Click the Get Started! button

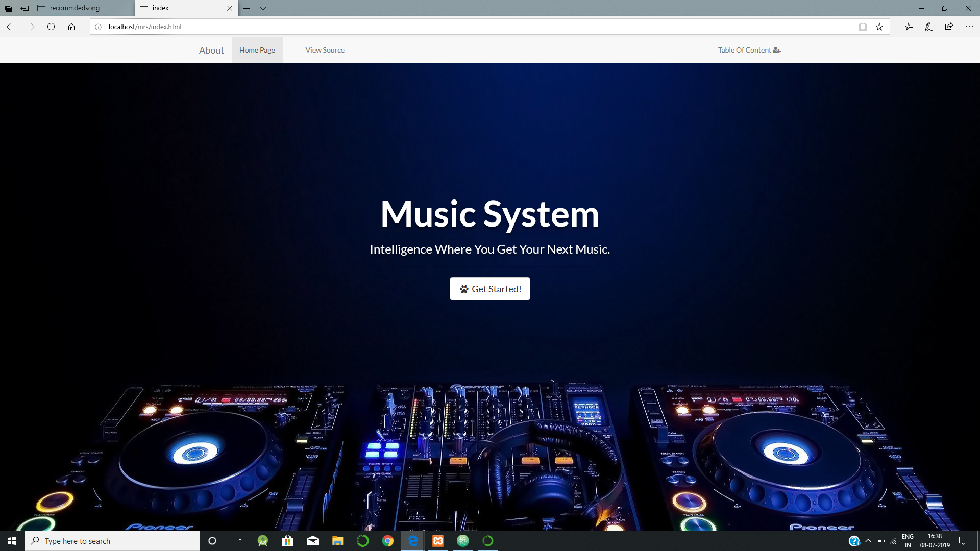point(490,289)
